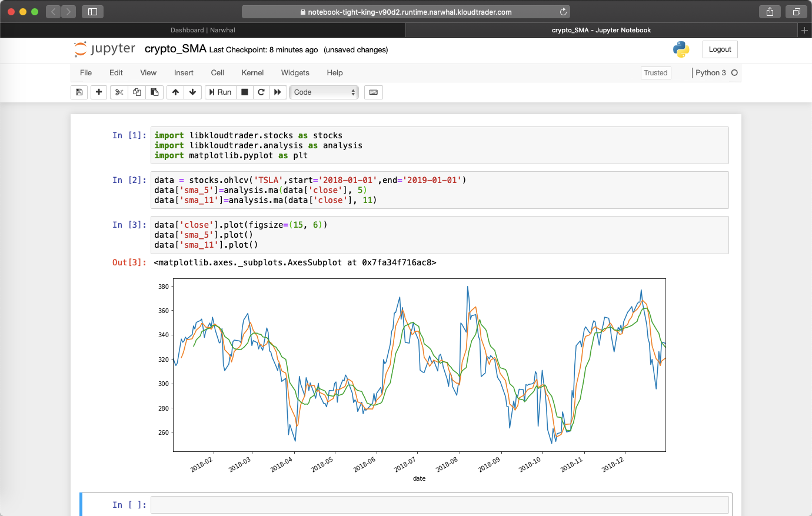This screenshot has height=516, width=812.
Task: Interrupt the kernel with stop icon
Action: tap(245, 92)
